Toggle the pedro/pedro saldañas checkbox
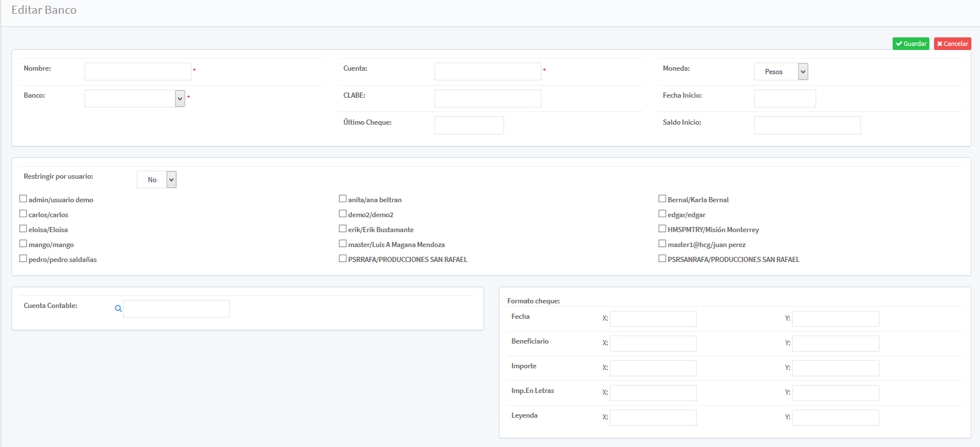This screenshot has width=980, height=447. pyautogui.click(x=24, y=259)
